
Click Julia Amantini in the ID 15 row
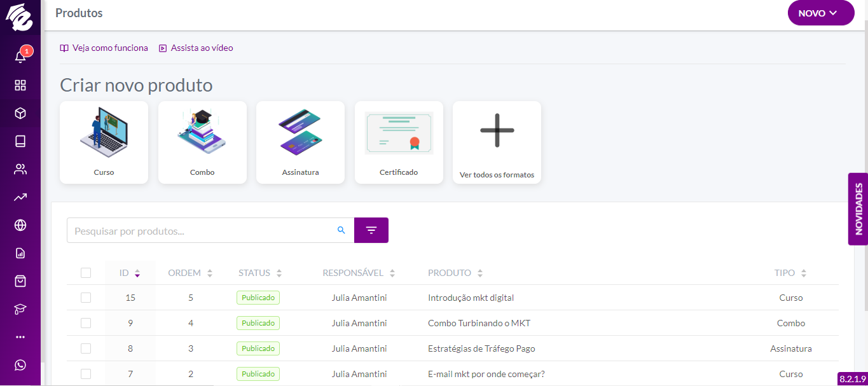coord(359,298)
